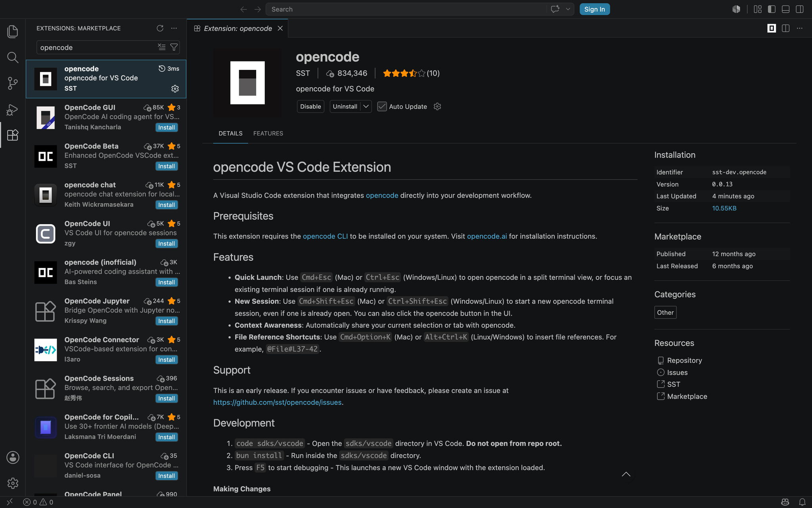
Task: Select OpenCode Sessions in the list
Action: pyautogui.click(x=106, y=388)
